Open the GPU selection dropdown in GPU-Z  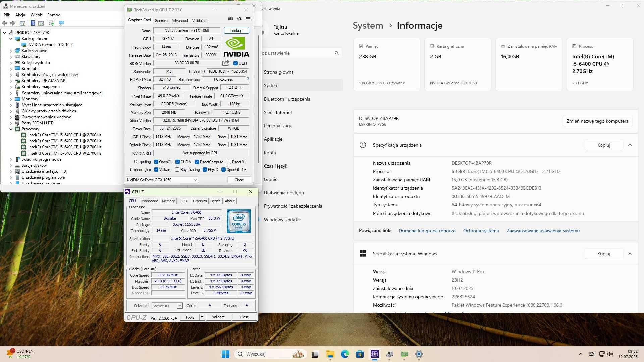click(162, 180)
